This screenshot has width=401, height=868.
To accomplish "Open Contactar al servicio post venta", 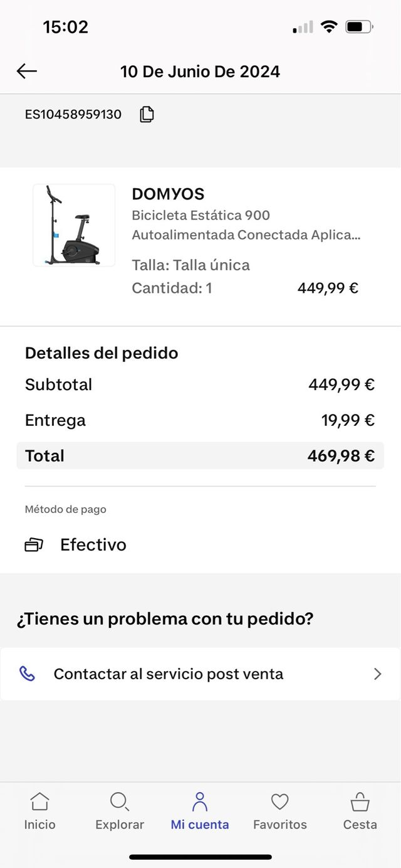I will coord(169,674).
